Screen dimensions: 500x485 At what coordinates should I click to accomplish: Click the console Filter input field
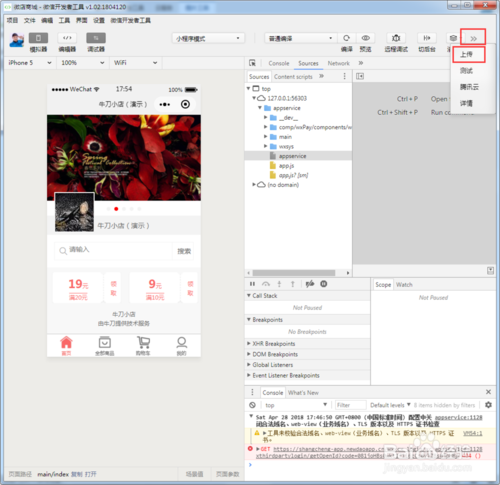coord(350,405)
